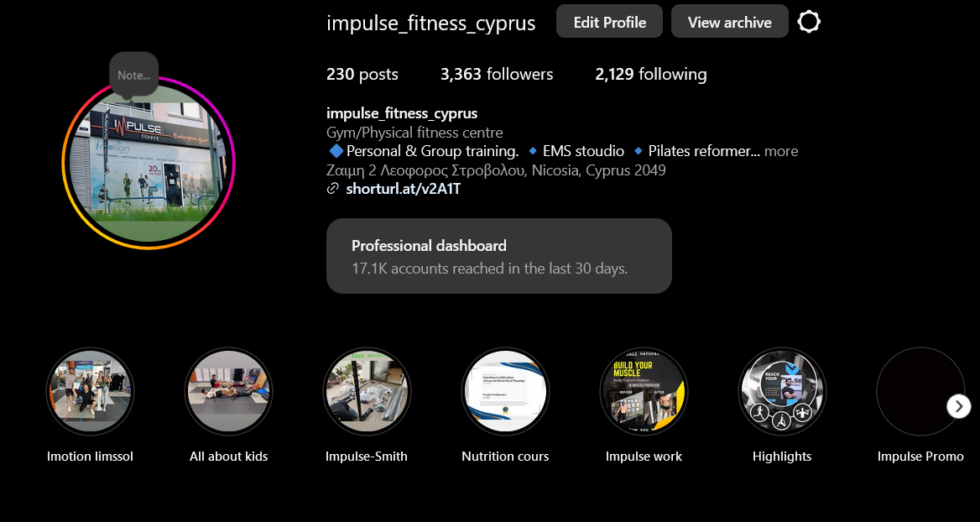The image size is (980, 522).
Task: Open View archive
Action: pyautogui.click(x=729, y=22)
